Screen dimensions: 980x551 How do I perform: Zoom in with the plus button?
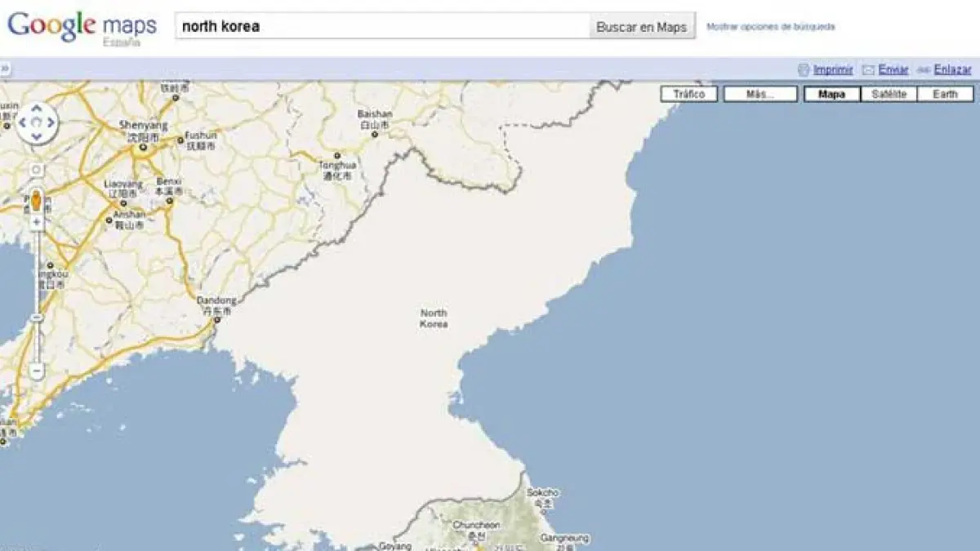(37, 221)
